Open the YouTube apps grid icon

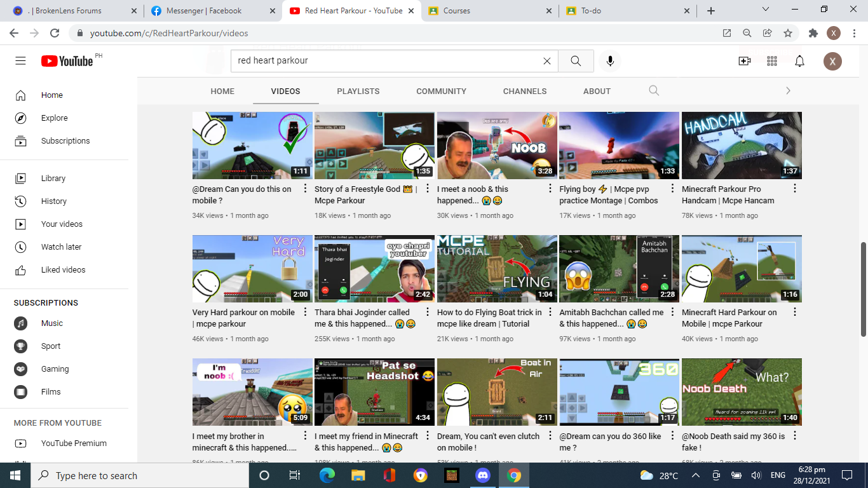click(772, 61)
